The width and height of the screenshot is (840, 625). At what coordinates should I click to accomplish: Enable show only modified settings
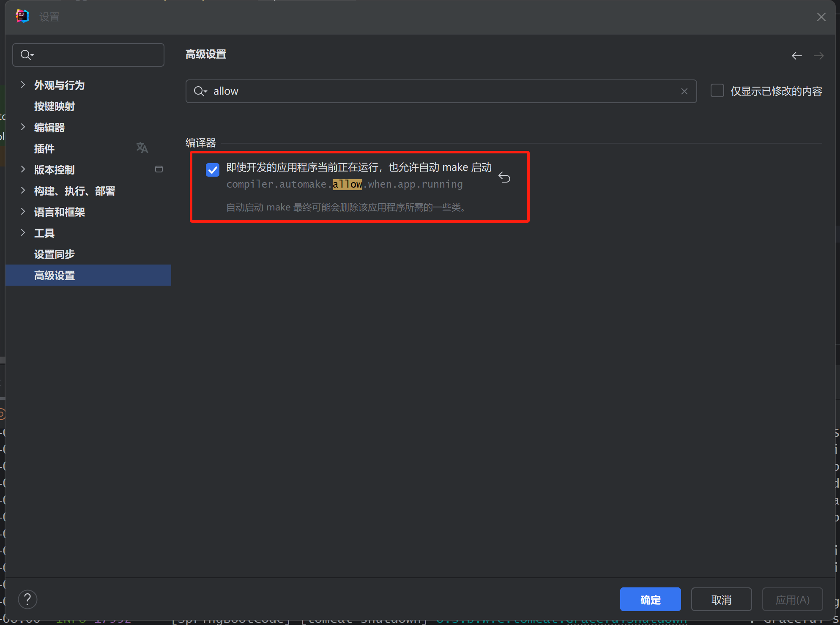(717, 91)
